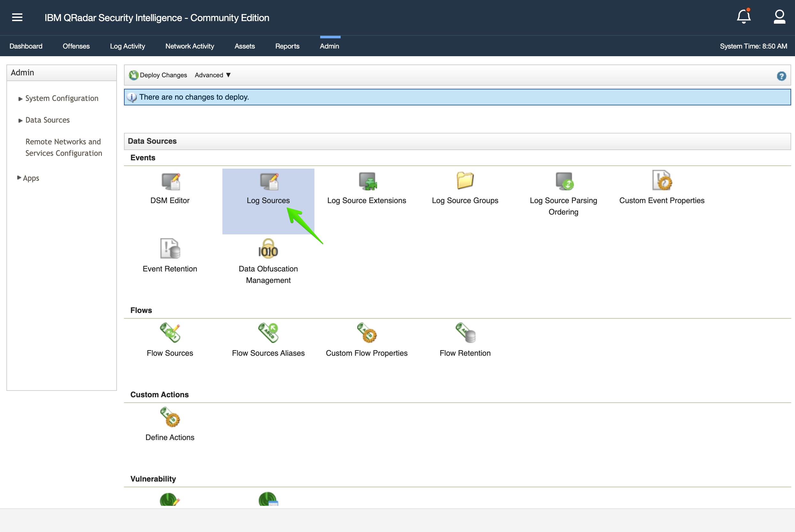Screen dimensions: 795x532
Task: Switch to the Log Activity tab
Action: click(x=127, y=46)
